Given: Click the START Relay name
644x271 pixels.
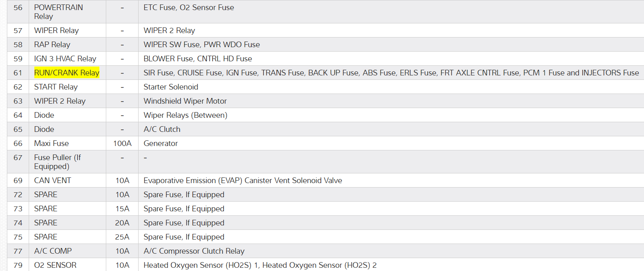Looking at the screenshot, I should pos(56,87).
